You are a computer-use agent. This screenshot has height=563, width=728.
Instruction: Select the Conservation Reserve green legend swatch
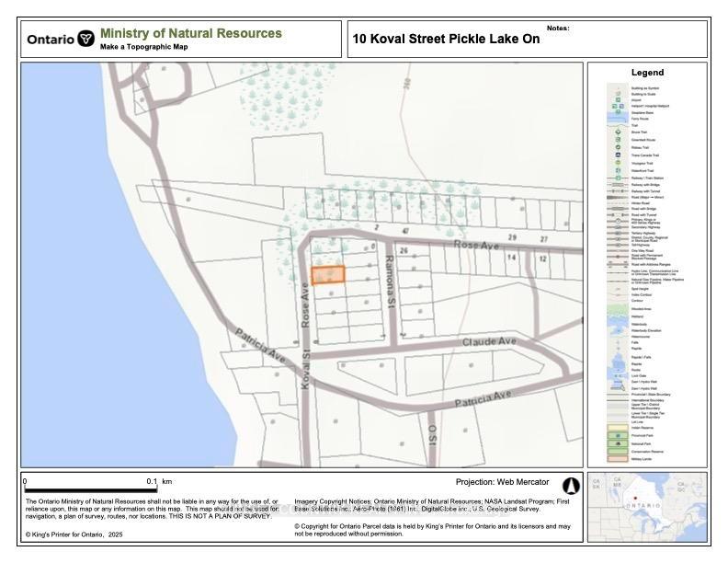618,452
